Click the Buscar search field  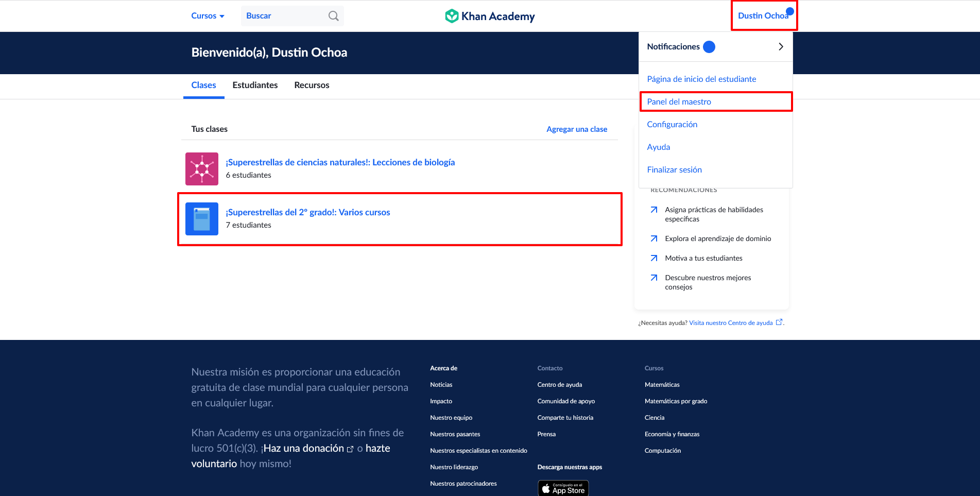coord(292,16)
